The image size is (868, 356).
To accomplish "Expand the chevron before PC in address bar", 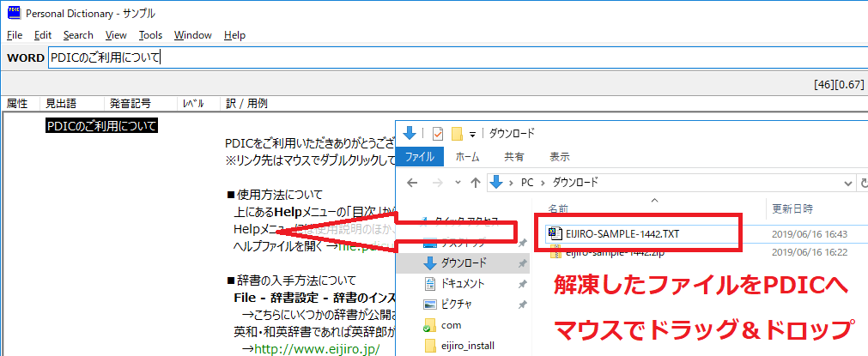I will (x=511, y=182).
